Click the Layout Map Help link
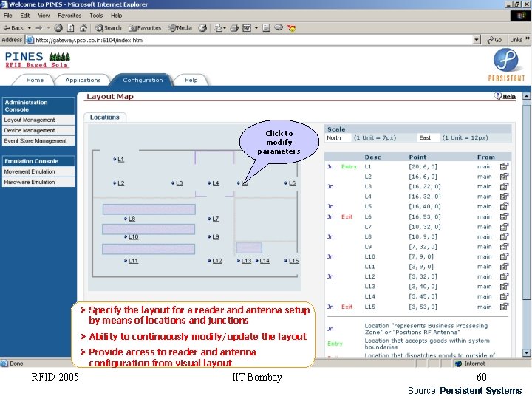This screenshot has height=399, width=532. click(505, 96)
